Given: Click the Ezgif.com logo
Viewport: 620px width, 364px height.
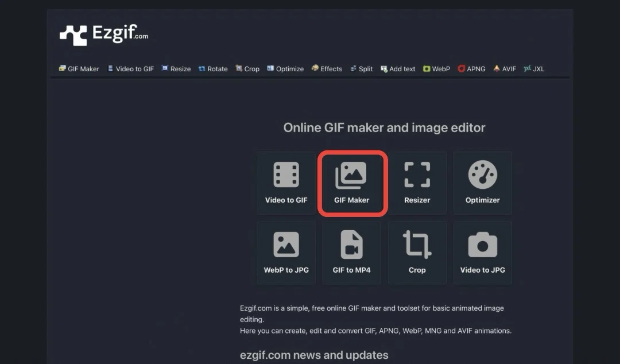Looking at the screenshot, I should coord(104,34).
